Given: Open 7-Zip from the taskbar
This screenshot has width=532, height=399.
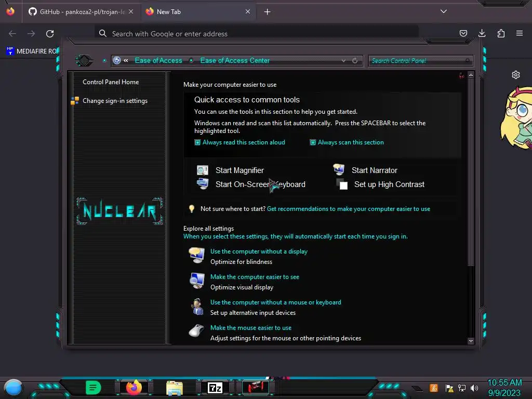Looking at the screenshot, I should coord(215,388).
